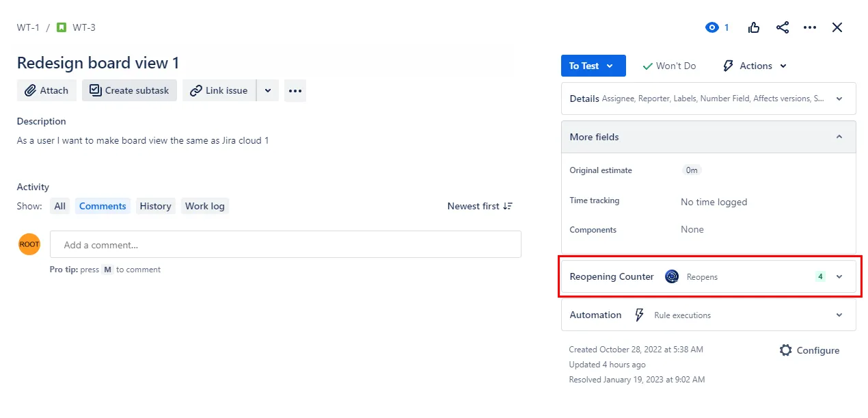The height and width of the screenshot is (418, 868).
Task: Open the To Test status dropdown
Action: [x=593, y=66]
